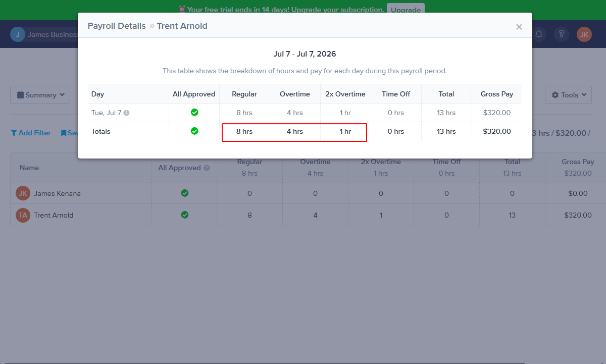Open the James Kenana row name

57,193
